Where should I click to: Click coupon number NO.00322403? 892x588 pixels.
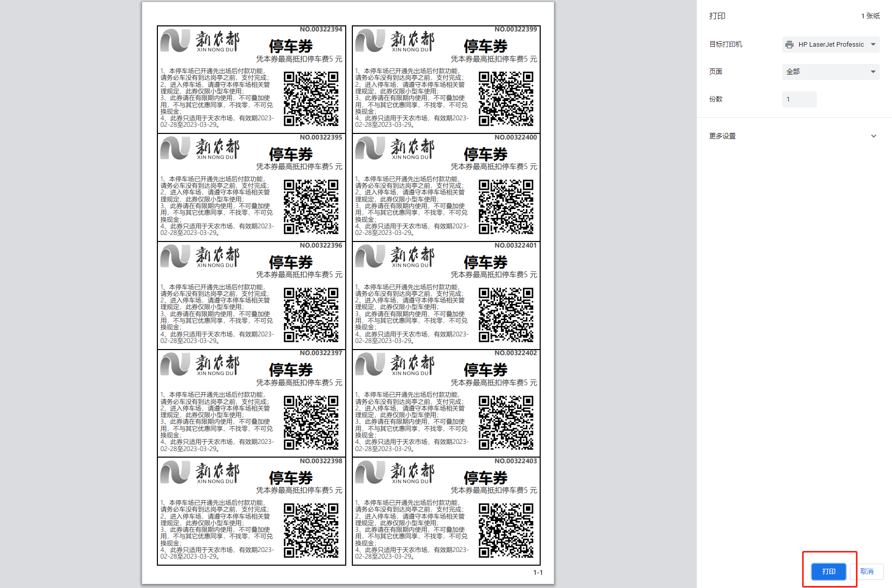516,461
